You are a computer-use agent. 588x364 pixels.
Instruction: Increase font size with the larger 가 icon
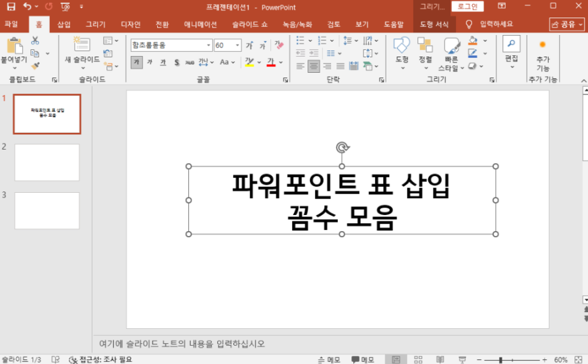point(249,45)
